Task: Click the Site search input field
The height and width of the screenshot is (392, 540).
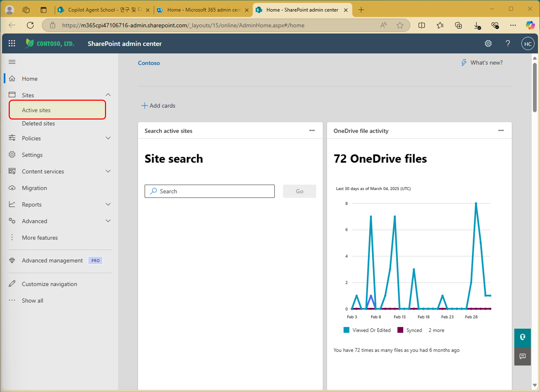Action: pyautogui.click(x=210, y=191)
